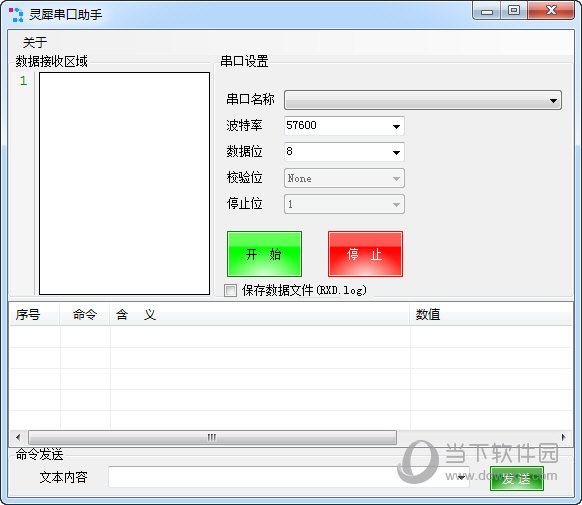Click the 数值 column header
This screenshot has height=505, width=582.
pyautogui.click(x=491, y=315)
